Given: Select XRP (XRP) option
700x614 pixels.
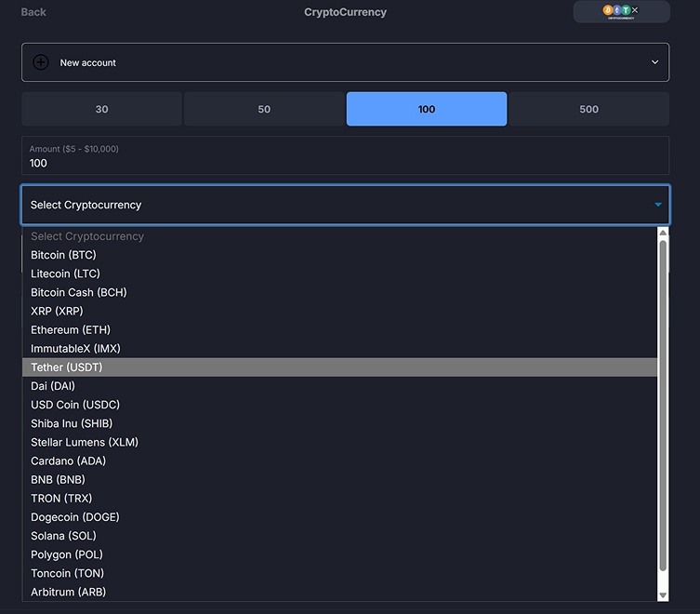Looking at the screenshot, I should click(x=339, y=311).
